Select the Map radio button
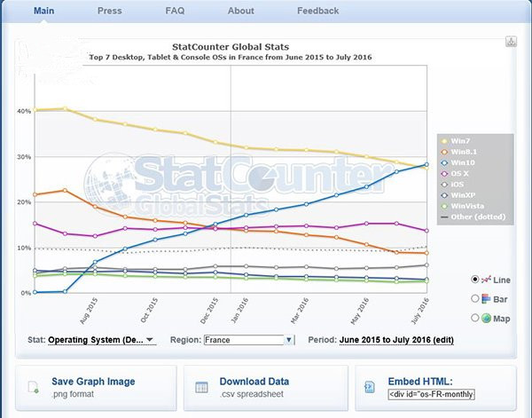The height and width of the screenshot is (418, 532). (x=473, y=318)
